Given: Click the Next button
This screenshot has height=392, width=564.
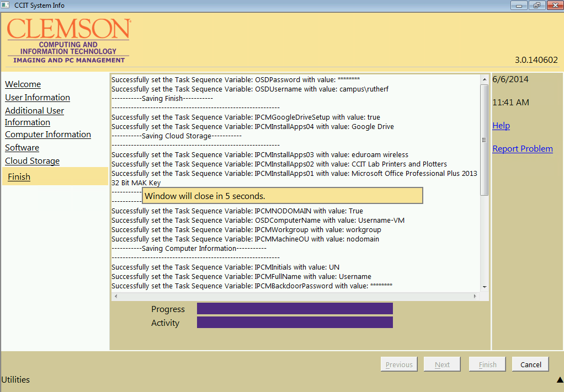Looking at the screenshot, I should [x=442, y=364].
